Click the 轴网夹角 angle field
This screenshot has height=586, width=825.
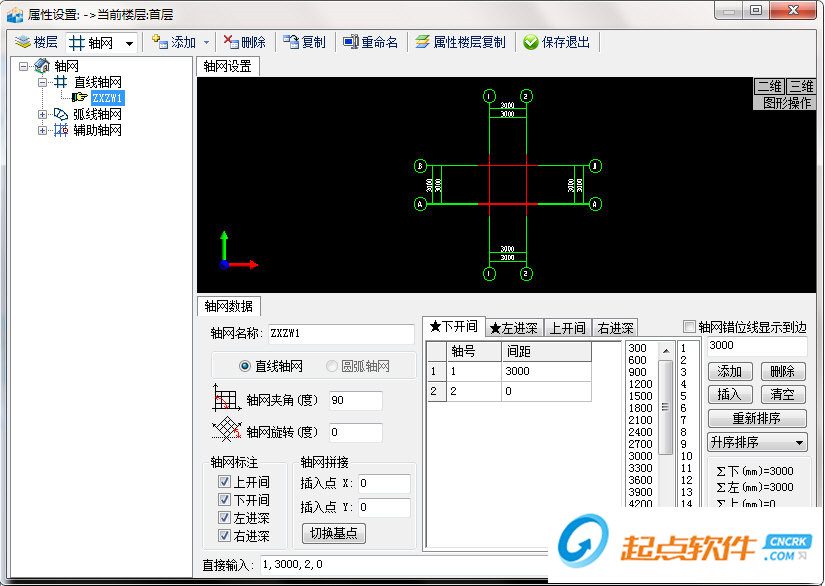click(x=356, y=400)
